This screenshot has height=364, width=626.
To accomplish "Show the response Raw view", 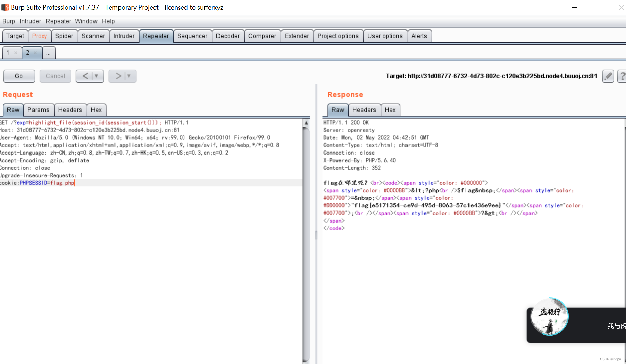I will [338, 110].
